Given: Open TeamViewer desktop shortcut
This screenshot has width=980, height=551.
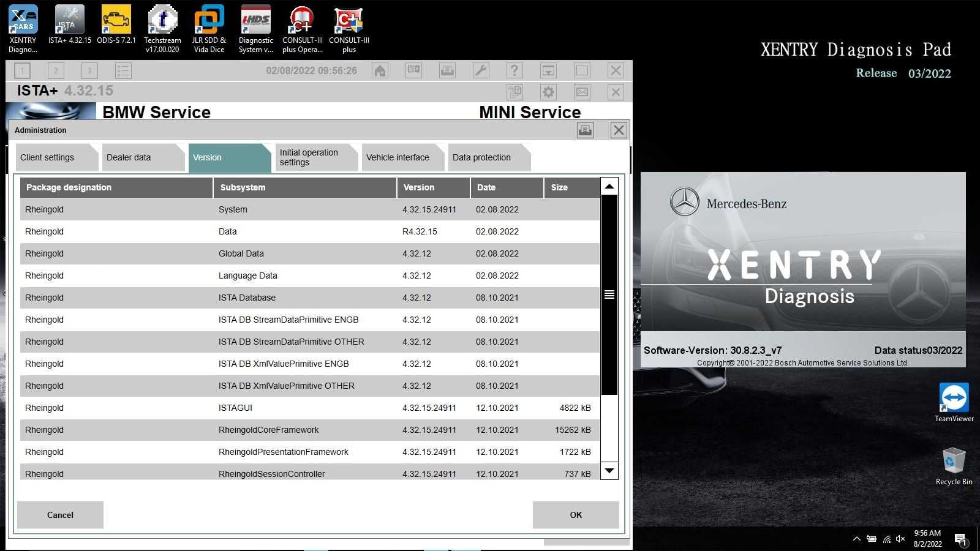Looking at the screenshot, I should (954, 402).
